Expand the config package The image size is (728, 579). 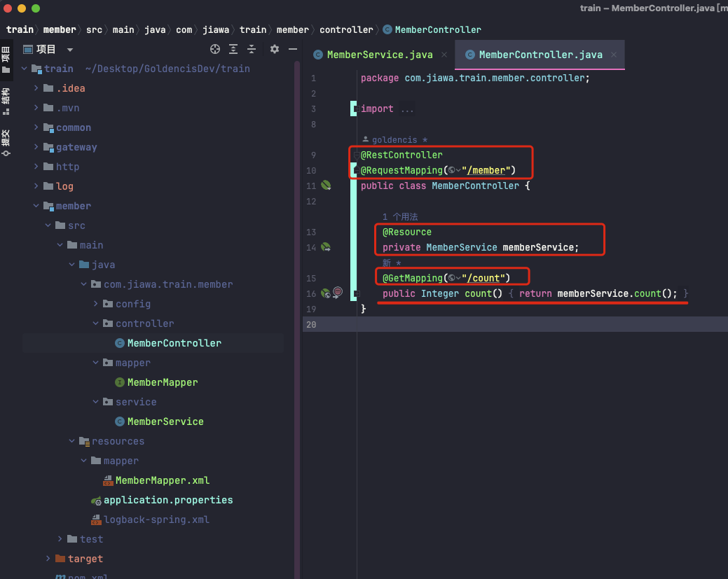(96, 304)
